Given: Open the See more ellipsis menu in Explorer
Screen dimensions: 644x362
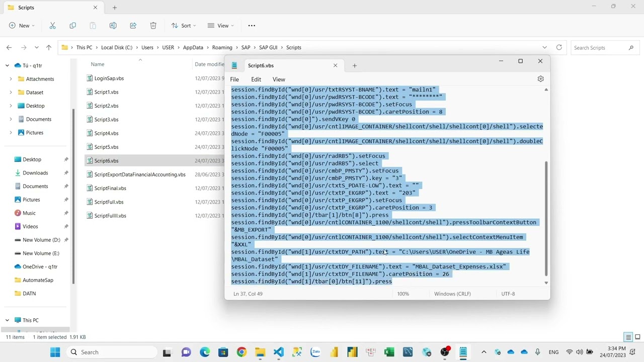Looking at the screenshot, I should [x=252, y=26].
